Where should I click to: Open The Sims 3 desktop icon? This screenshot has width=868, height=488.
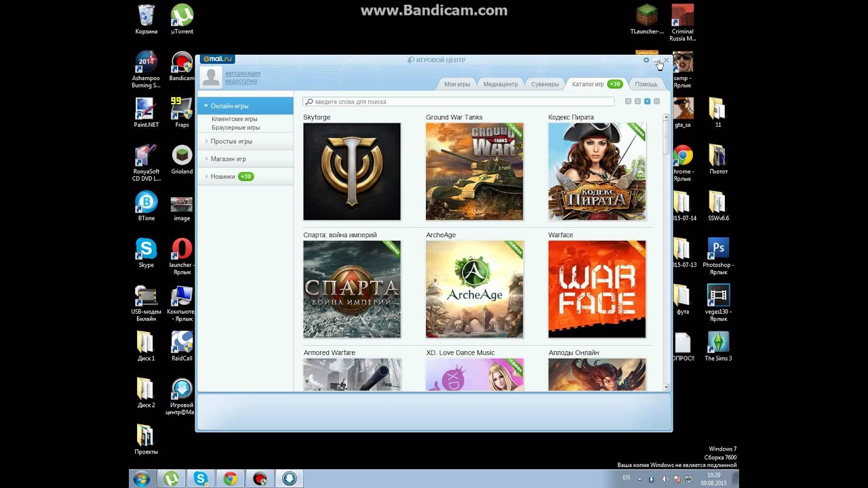click(x=718, y=346)
